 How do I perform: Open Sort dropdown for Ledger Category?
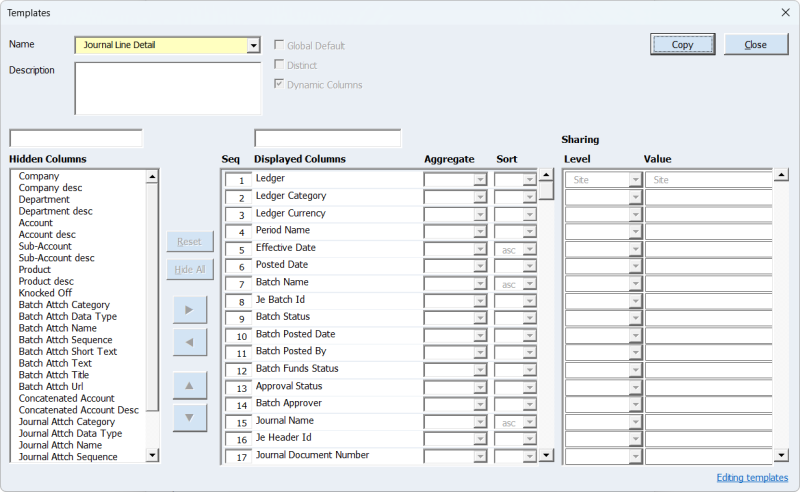530,198
